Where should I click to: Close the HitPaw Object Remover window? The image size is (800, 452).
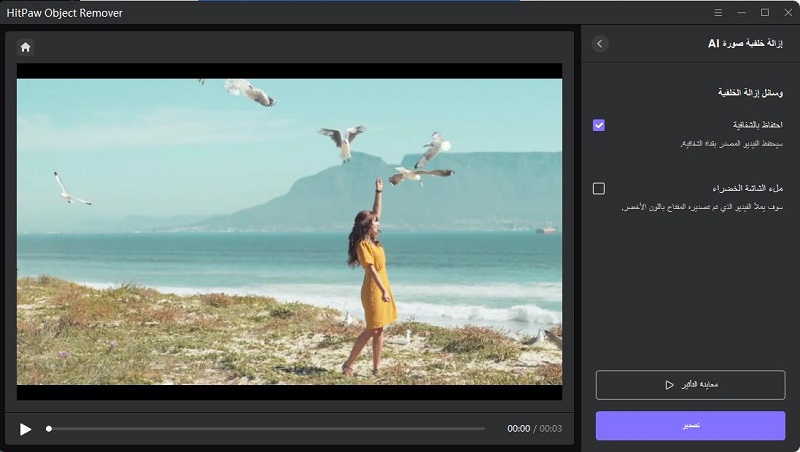point(787,12)
